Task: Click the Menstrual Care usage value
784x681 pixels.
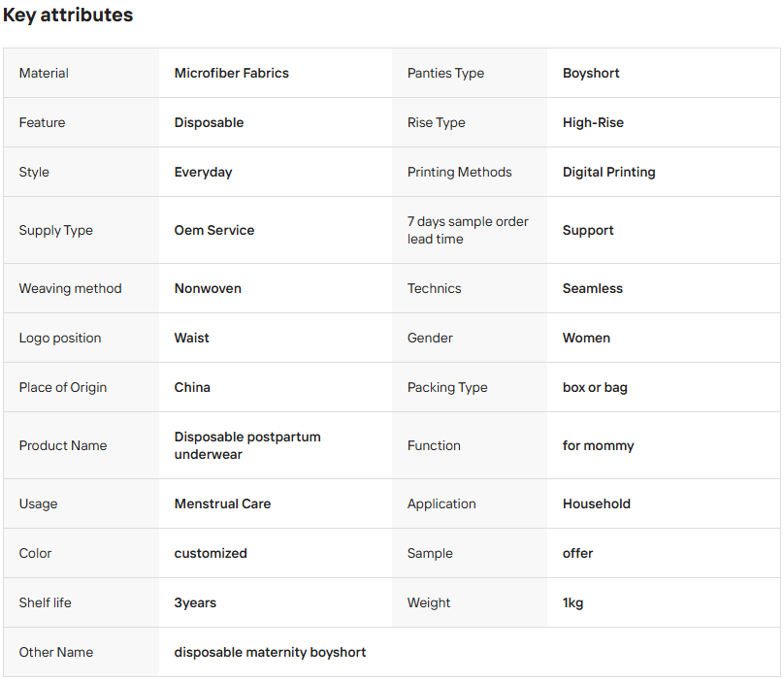Action: pos(222,503)
